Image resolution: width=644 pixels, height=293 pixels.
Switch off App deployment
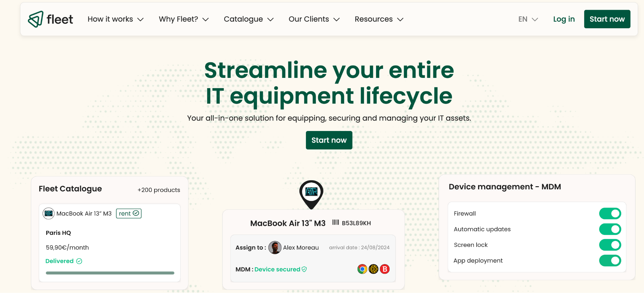tap(610, 261)
